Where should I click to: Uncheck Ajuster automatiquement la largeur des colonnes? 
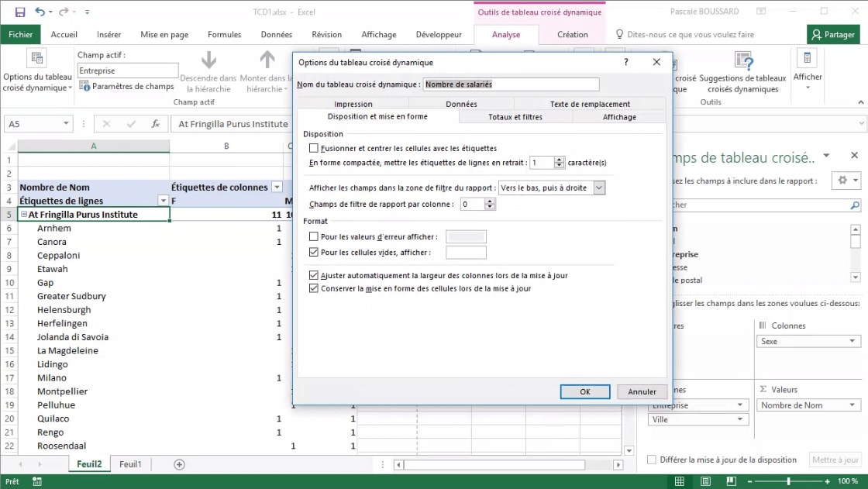point(314,275)
